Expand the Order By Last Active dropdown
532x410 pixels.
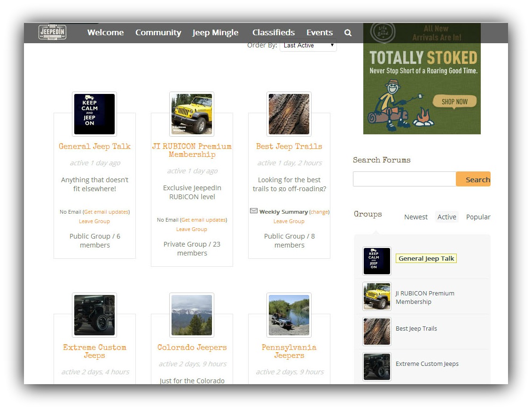(308, 46)
